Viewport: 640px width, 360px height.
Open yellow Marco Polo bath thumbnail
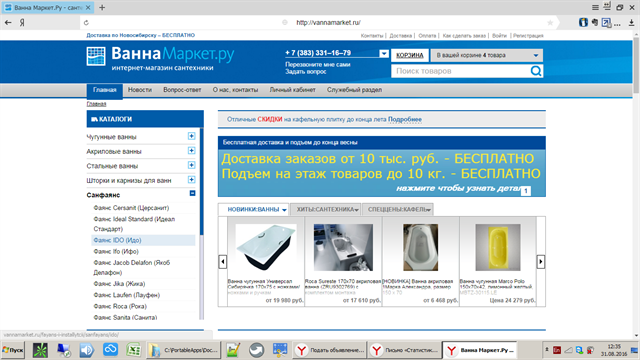pyautogui.click(x=498, y=247)
